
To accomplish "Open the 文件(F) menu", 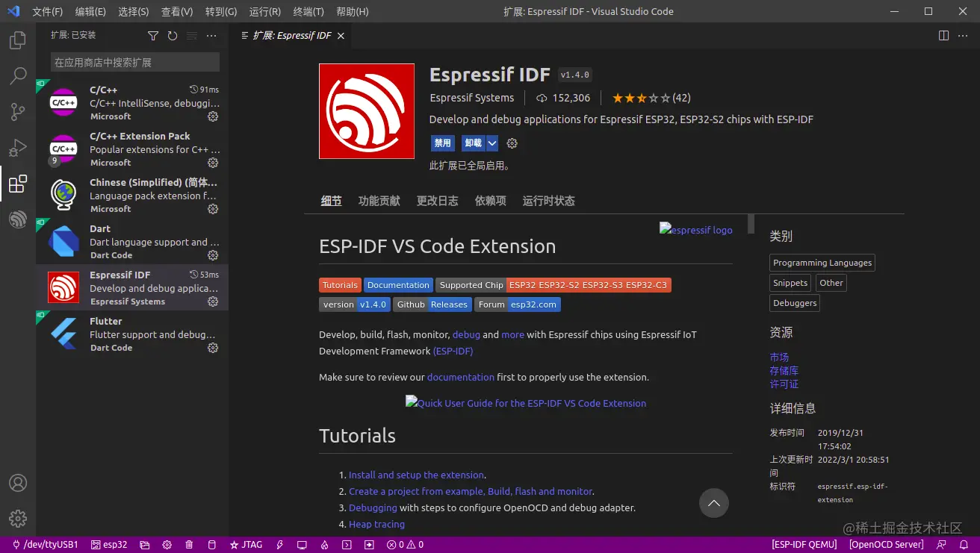I will point(48,12).
